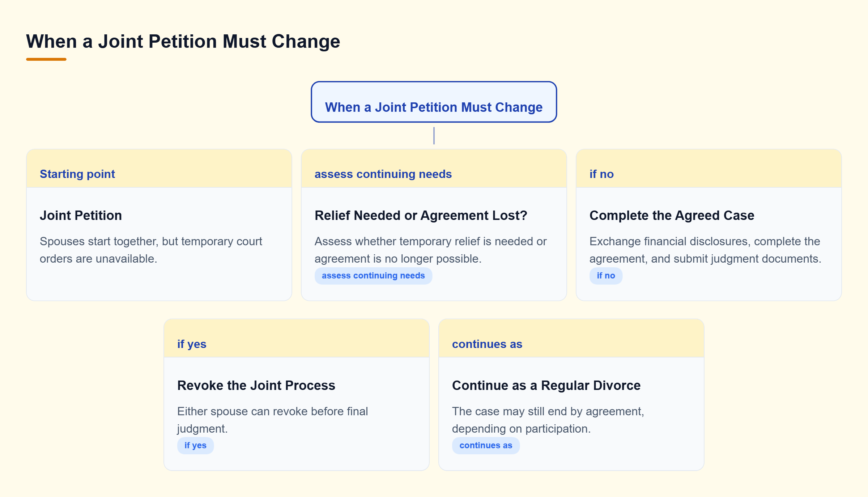Select the 'Revoke the Joint Process' title

[x=256, y=385]
